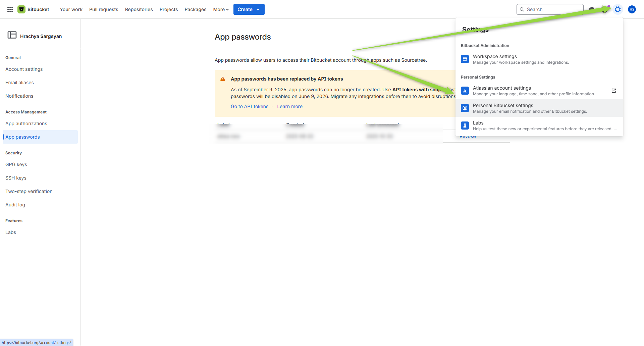Go to SSH keys in sidebar
Viewport: 644px width, 346px height.
(x=16, y=178)
